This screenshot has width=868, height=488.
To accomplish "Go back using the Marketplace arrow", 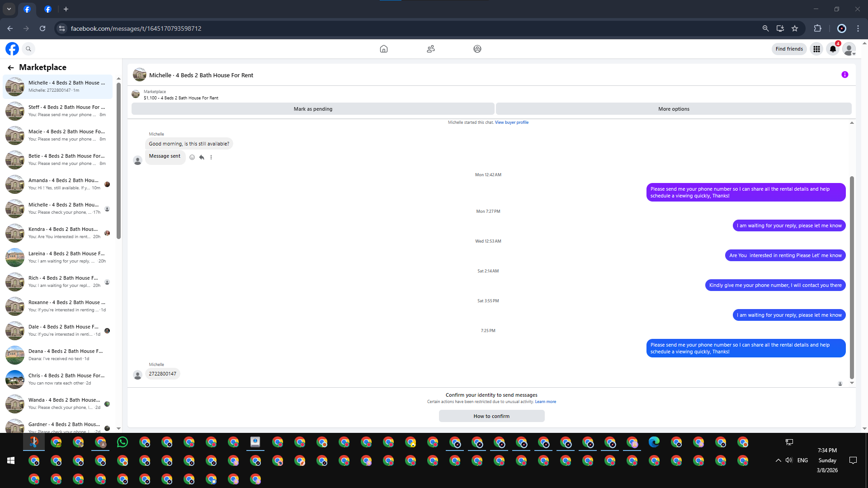I will click(x=11, y=68).
